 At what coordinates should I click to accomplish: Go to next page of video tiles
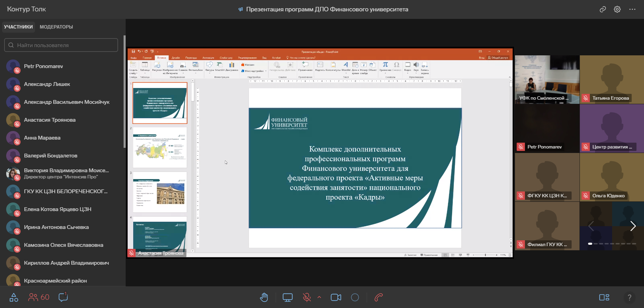click(633, 226)
